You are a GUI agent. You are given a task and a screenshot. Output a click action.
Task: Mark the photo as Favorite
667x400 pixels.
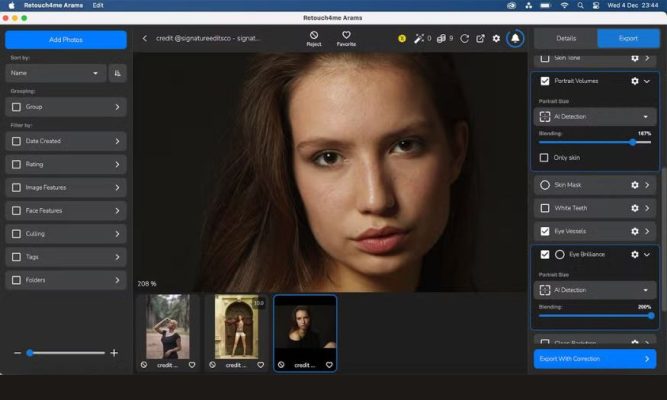tap(347, 35)
